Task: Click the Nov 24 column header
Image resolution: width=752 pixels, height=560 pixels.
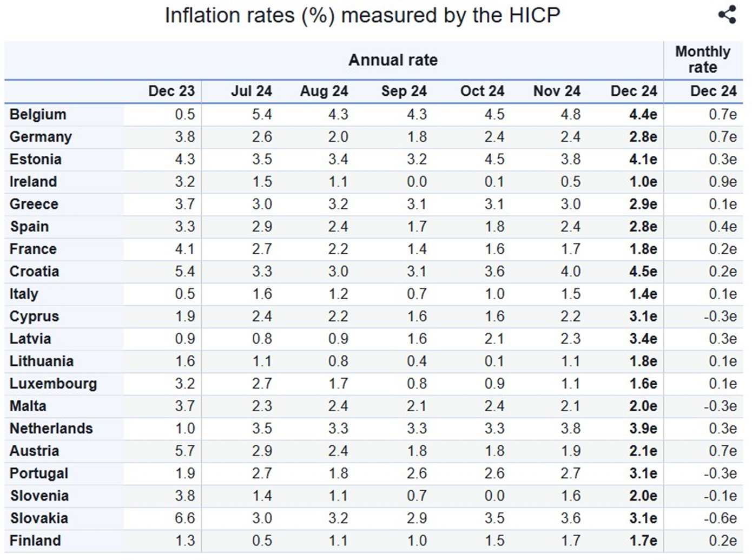Action: 557,91
